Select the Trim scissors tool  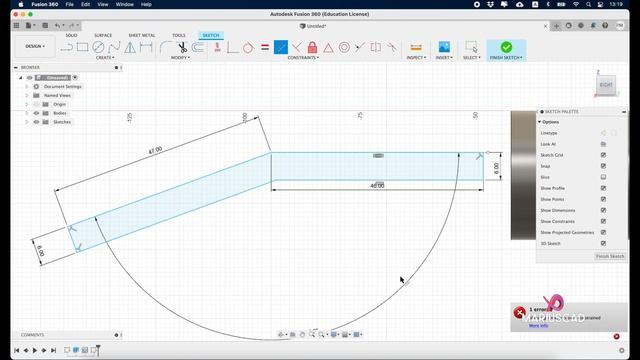click(x=182, y=47)
